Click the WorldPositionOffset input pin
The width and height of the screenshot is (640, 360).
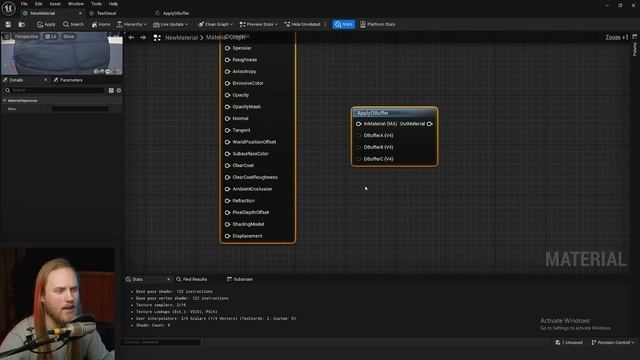228,142
